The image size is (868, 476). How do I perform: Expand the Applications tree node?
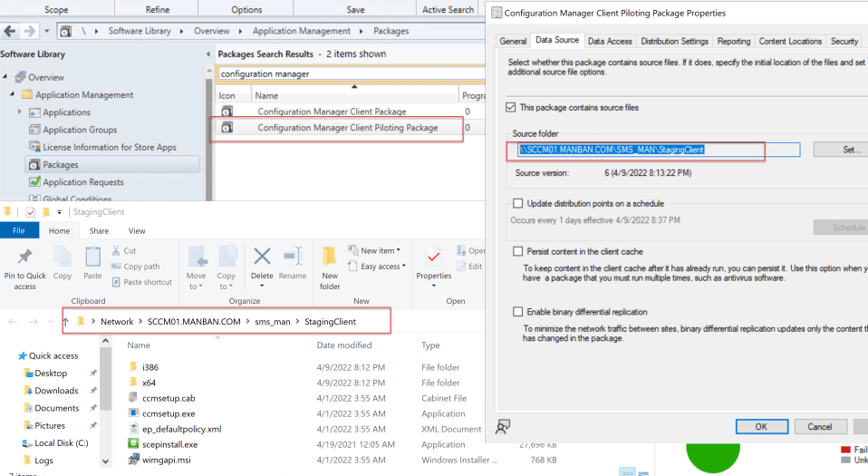tap(19, 112)
